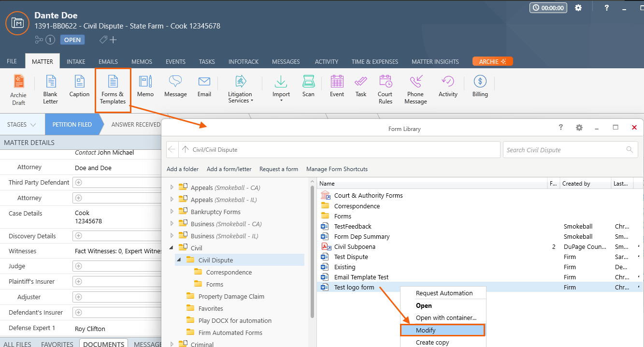
Task: Go back in the Form Library
Action: pyautogui.click(x=172, y=149)
